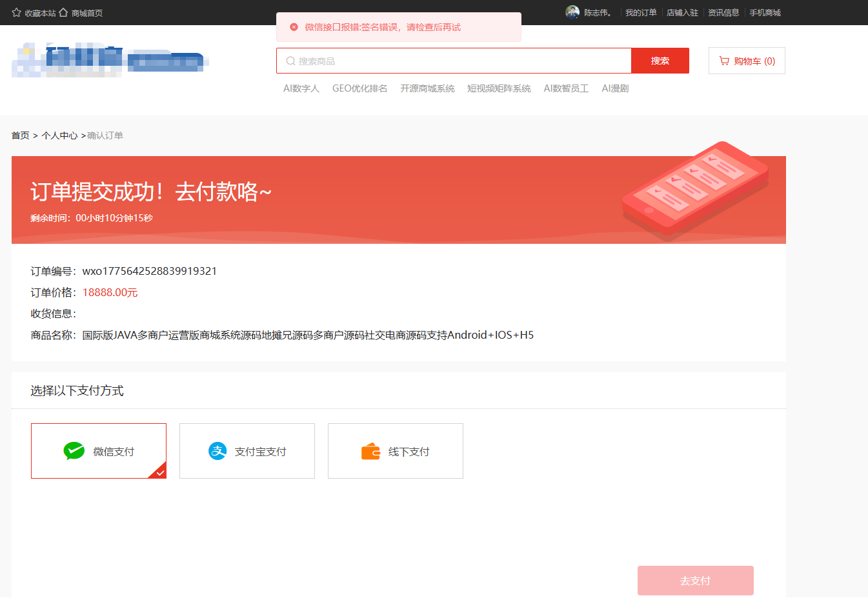Select 支付宝支付 payment method

click(247, 451)
